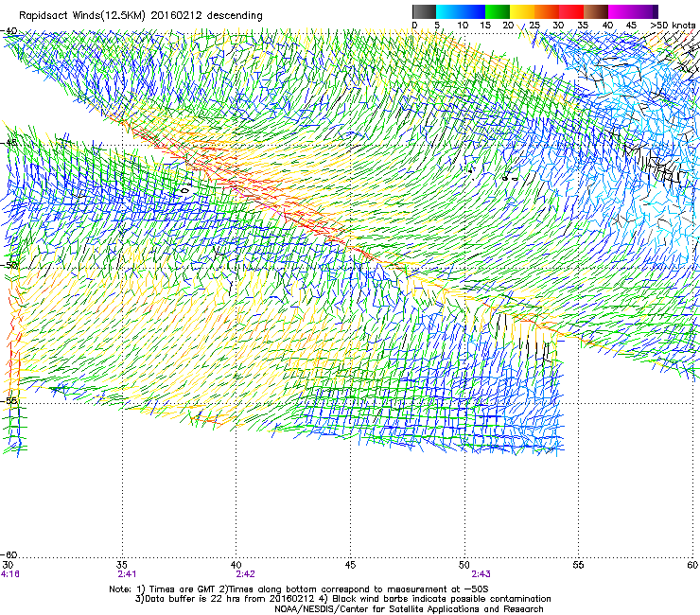Click the date '20160212' in the title

click(176, 15)
